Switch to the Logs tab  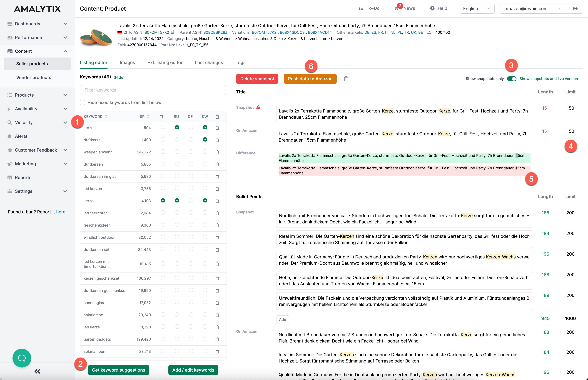pos(240,63)
